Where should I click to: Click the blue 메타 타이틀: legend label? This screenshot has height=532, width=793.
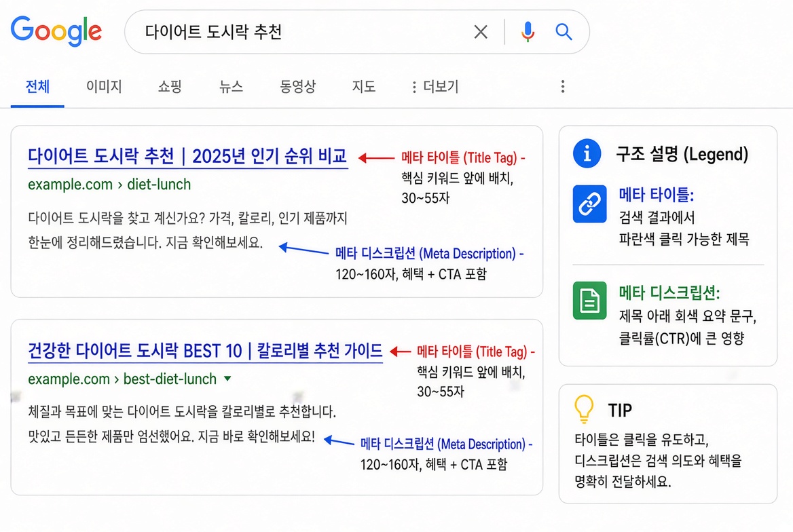[657, 194]
